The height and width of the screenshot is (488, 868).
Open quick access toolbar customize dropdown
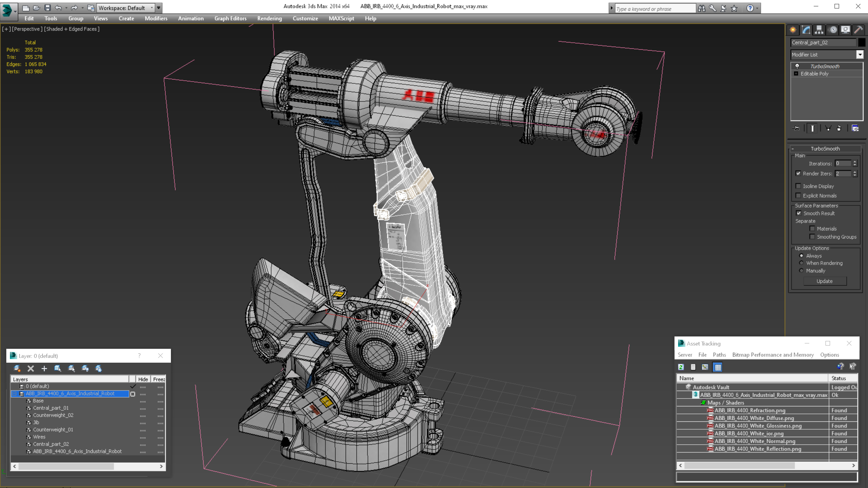click(158, 8)
